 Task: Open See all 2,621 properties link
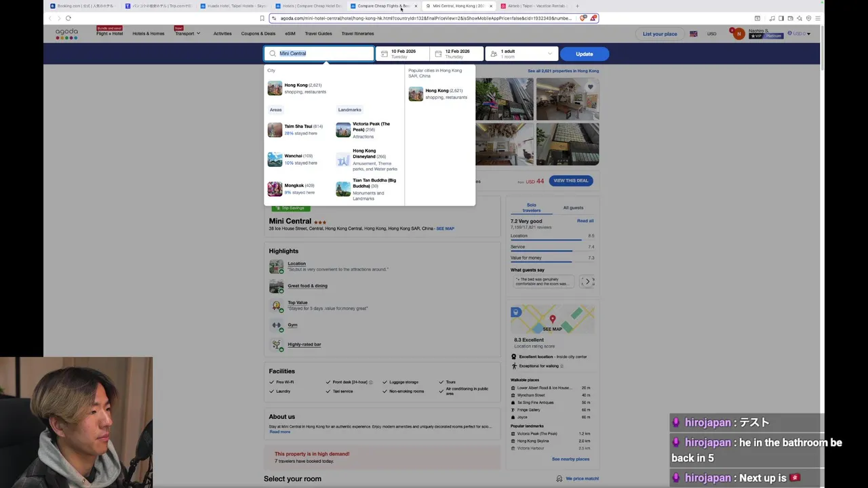(x=564, y=70)
